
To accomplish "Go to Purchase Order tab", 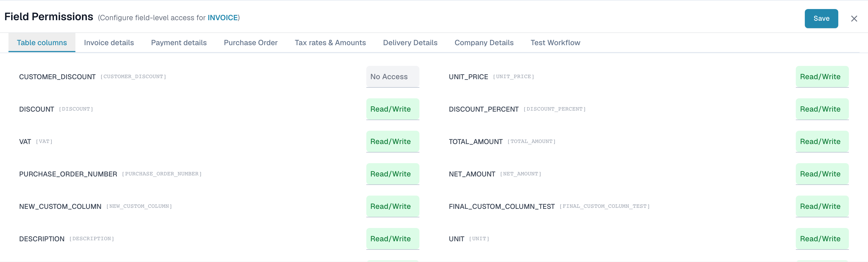I will click(251, 43).
